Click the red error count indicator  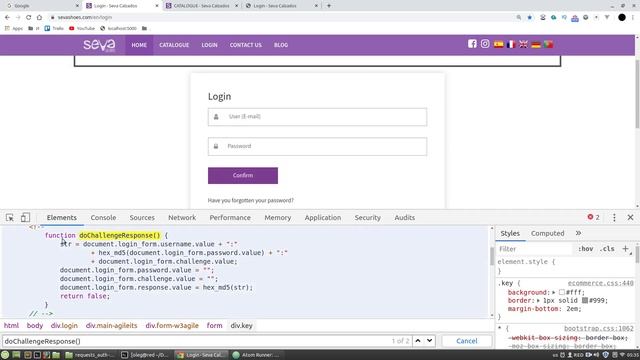593,217
